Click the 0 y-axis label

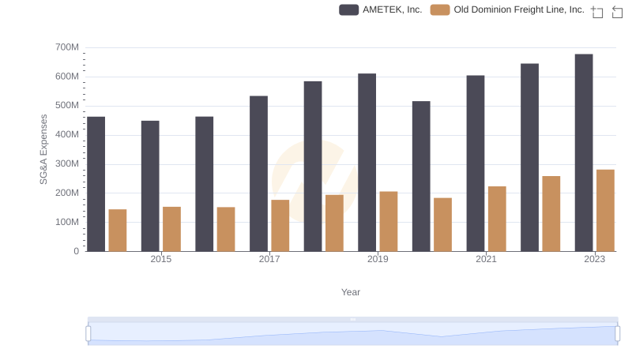76,251
